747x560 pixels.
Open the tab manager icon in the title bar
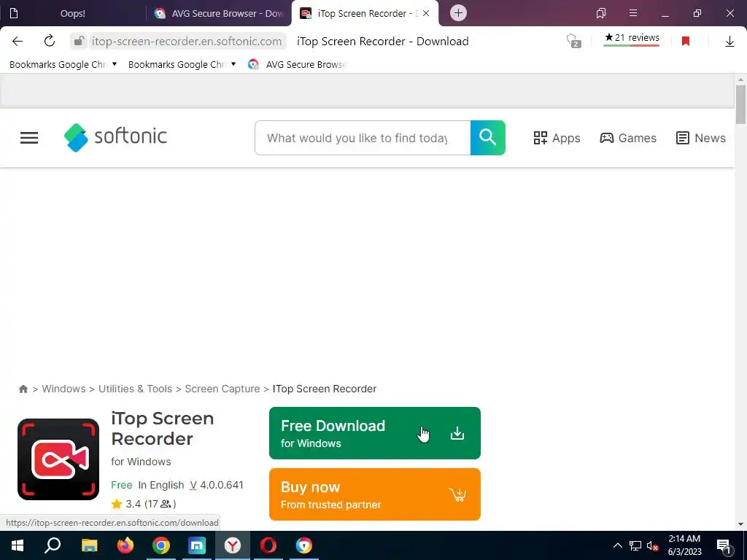tap(601, 13)
